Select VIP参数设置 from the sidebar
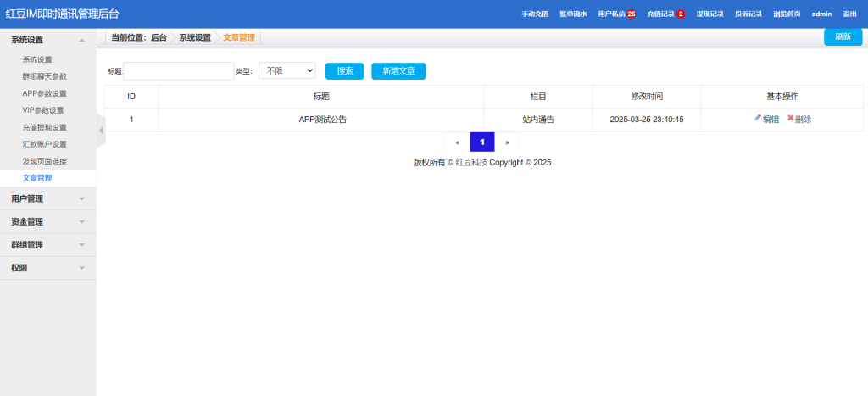 43,110
